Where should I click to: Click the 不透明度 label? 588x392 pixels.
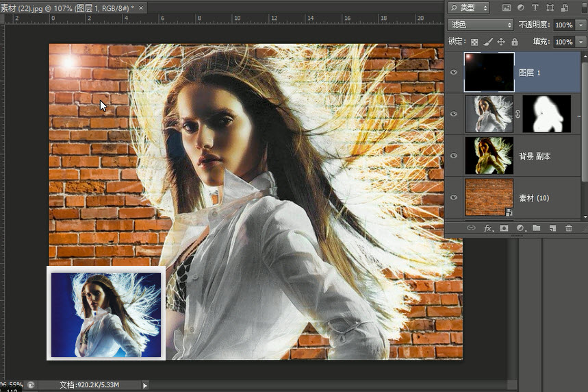(535, 25)
